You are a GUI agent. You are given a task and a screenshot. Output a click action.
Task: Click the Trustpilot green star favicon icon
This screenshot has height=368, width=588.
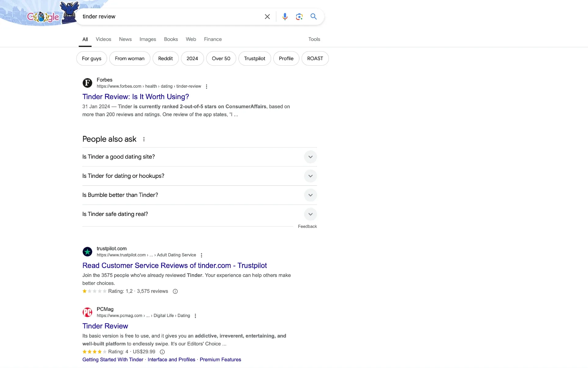[x=87, y=251]
